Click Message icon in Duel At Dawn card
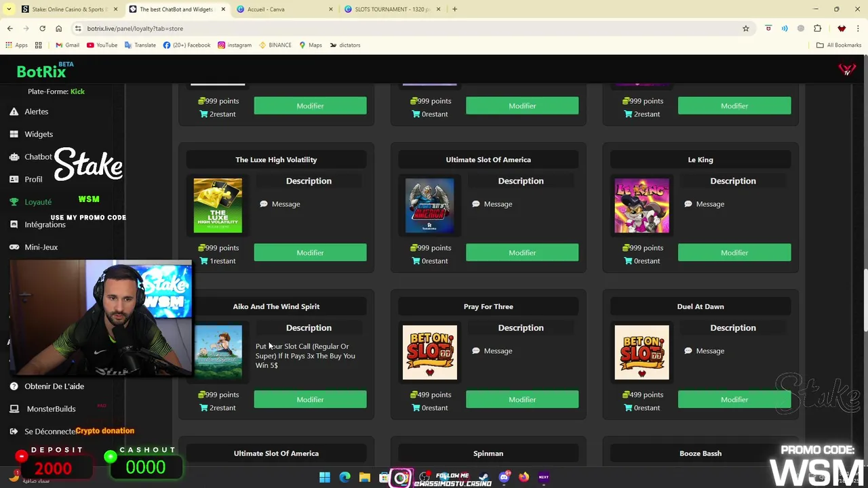This screenshot has height=488, width=868. click(x=688, y=351)
